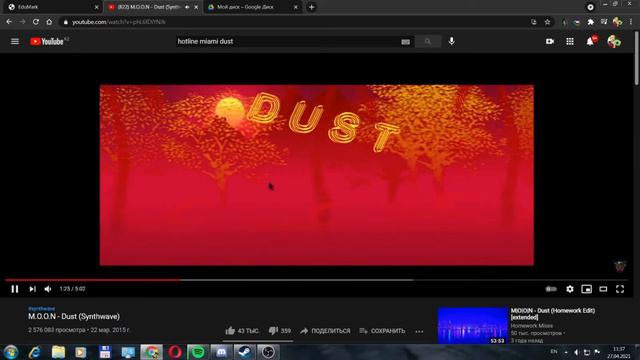Screen dimensions: 640x360
Task: Open the YouTube apps grid
Action: 570,41
